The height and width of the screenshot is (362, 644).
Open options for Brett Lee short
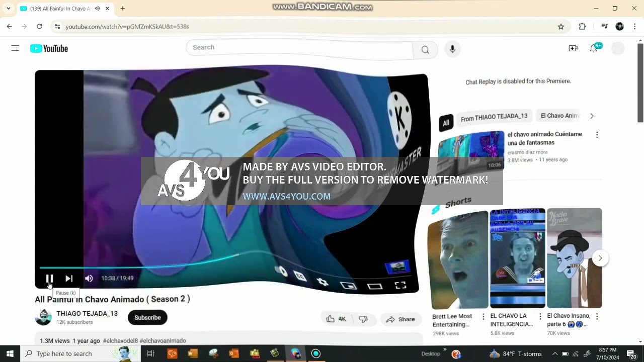point(483,317)
